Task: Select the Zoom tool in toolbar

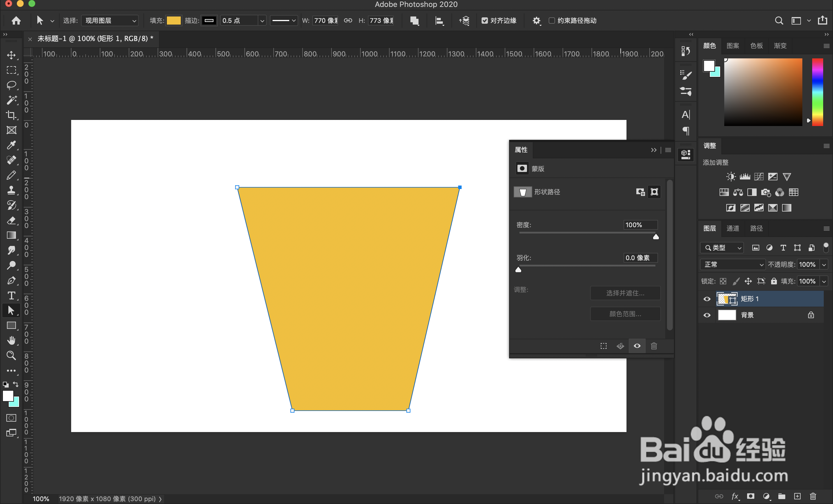Action: tap(12, 355)
